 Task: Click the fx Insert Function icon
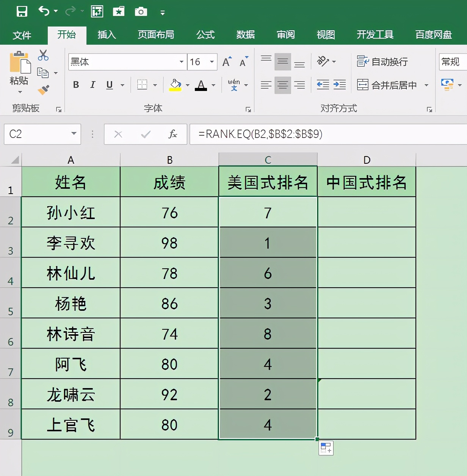(x=173, y=134)
